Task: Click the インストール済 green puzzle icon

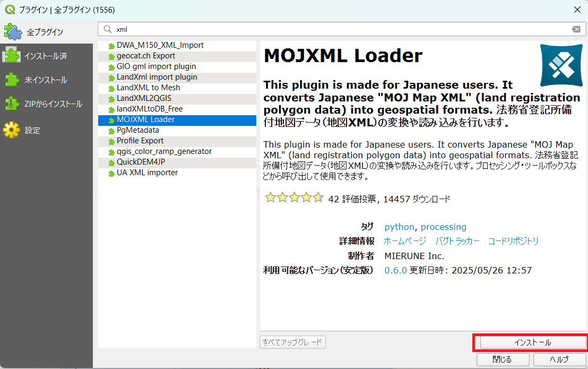Action: pos(12,56)
